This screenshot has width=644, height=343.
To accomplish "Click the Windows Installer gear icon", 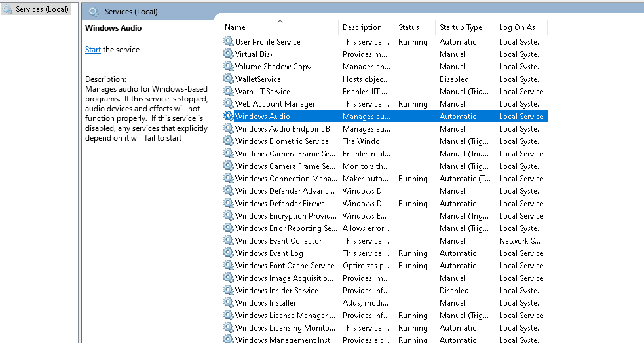I will pos(229,302).
